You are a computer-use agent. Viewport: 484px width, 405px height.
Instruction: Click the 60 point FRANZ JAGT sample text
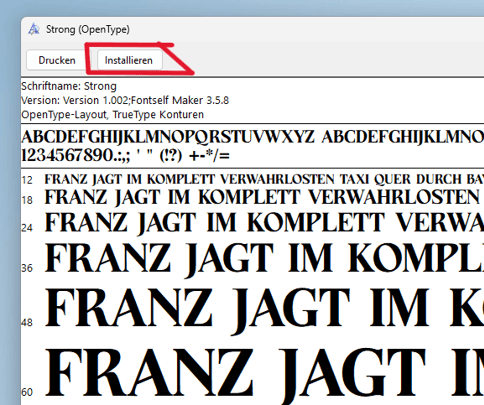click(x=264, y=375)
